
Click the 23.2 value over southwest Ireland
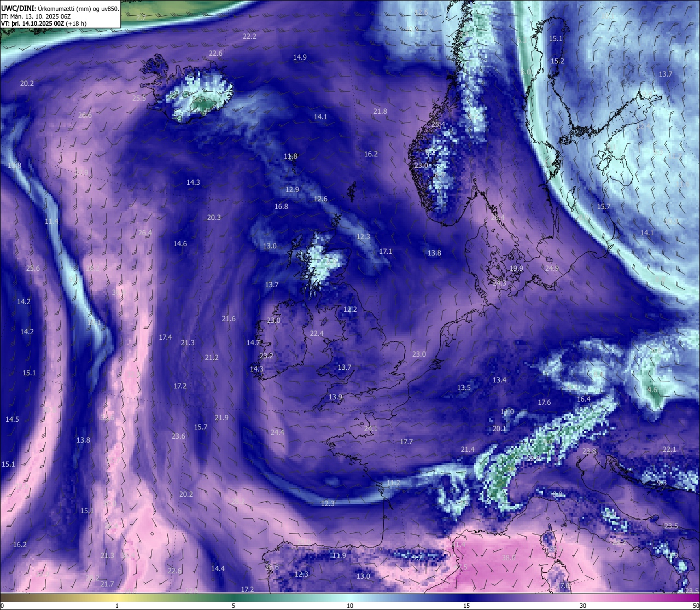click(266, 356)
